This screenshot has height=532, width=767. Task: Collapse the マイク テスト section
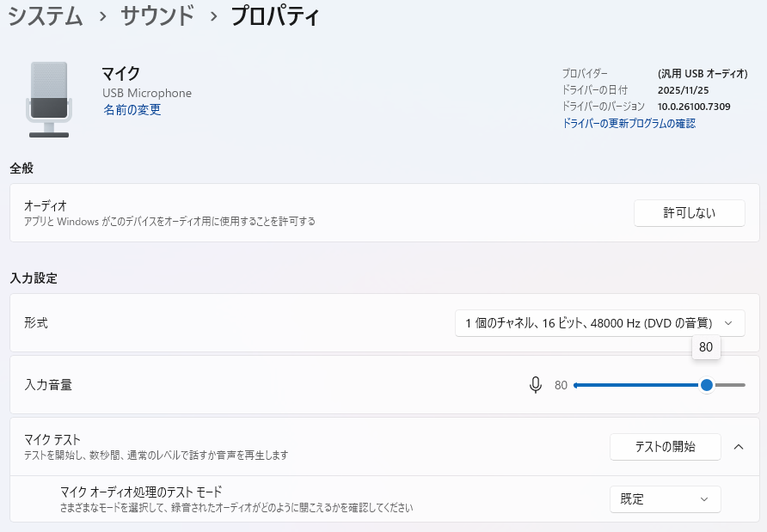pyautogui.click(x=739, y=447)
